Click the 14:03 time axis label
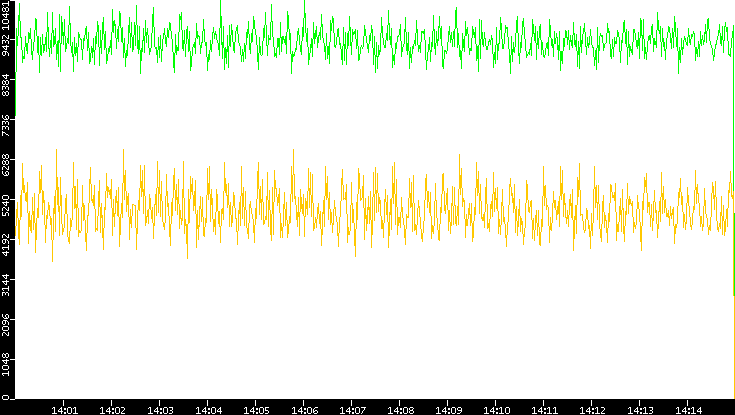This screenshot has height=415, width=735. coord(160,411)
